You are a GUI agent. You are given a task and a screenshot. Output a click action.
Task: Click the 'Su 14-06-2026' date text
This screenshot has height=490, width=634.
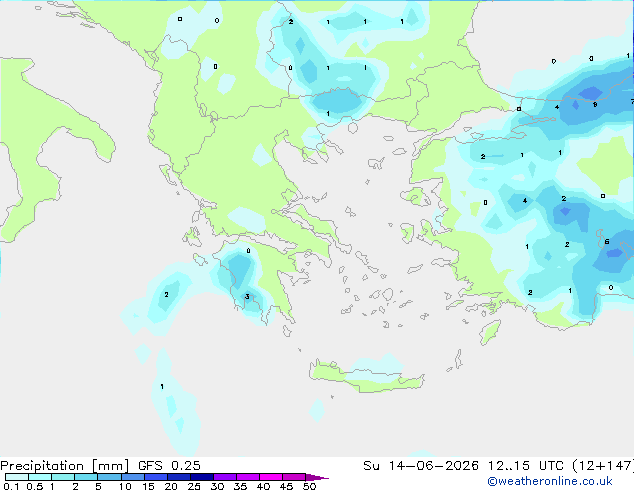click(421, 466)
